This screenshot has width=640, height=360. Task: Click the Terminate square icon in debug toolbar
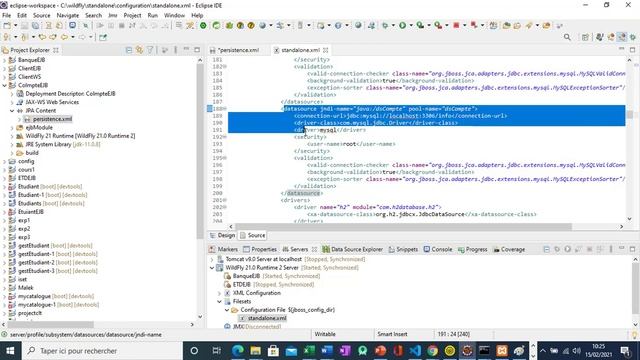[122, 25]
